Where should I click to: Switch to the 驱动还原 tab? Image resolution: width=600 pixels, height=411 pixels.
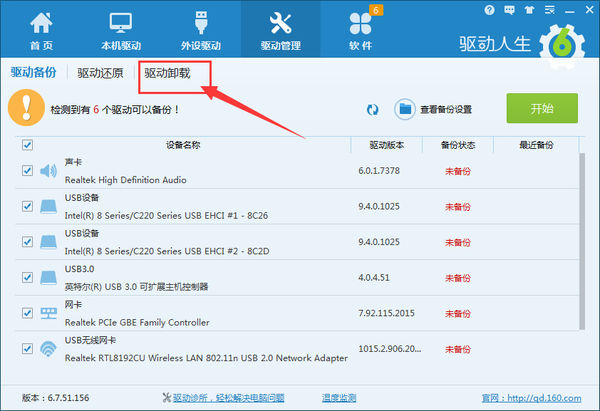point(100,73)
